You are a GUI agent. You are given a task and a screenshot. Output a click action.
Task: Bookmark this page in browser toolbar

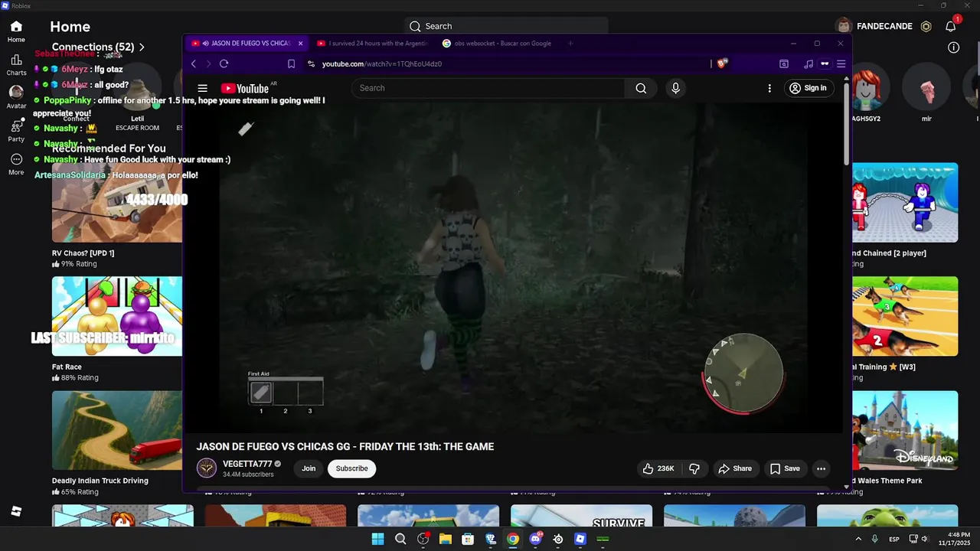pos(291,64)
